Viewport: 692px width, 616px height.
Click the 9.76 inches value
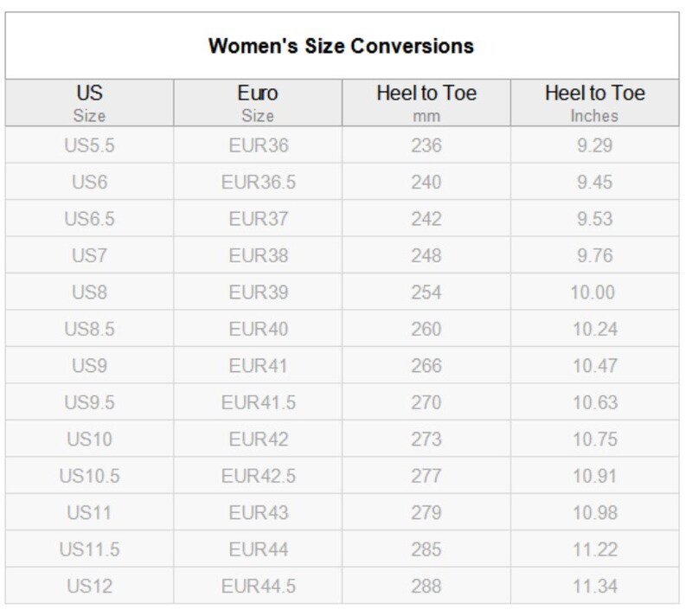click(594, 255)
